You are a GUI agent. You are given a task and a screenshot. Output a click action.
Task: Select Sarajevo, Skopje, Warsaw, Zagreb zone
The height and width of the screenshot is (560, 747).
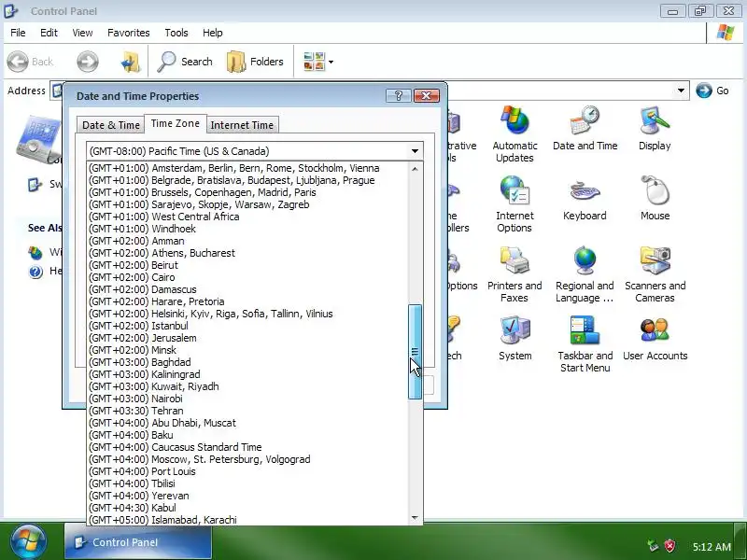[247, 204]
